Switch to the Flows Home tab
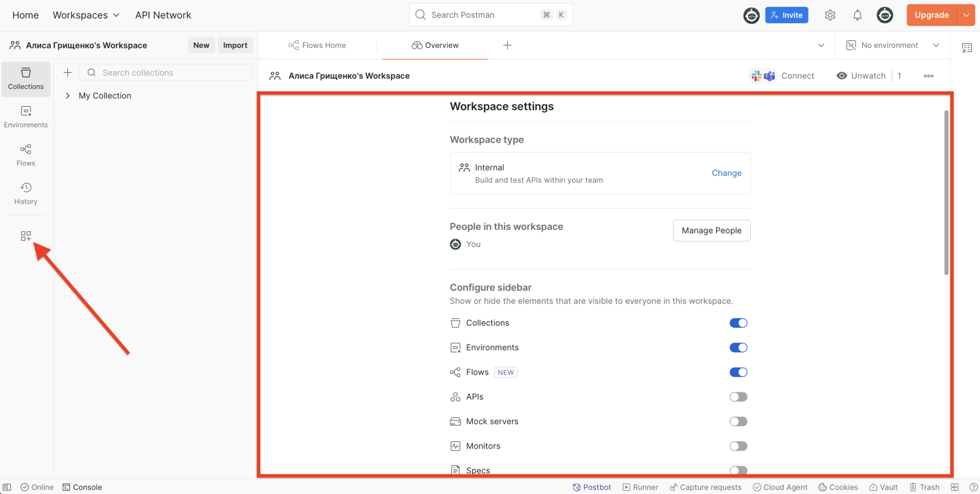Screen dimensions: 980x494 click(317, 45)
